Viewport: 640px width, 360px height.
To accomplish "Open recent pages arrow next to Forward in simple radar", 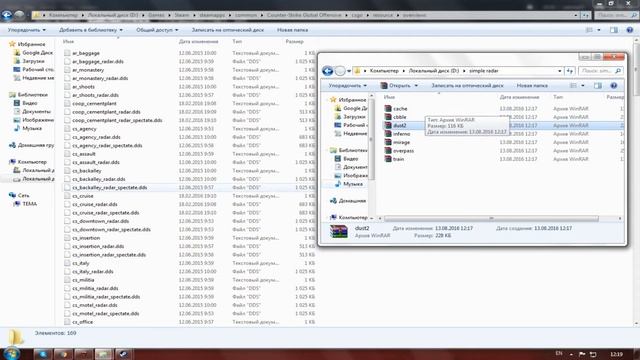I will click(x=349, y=71).
